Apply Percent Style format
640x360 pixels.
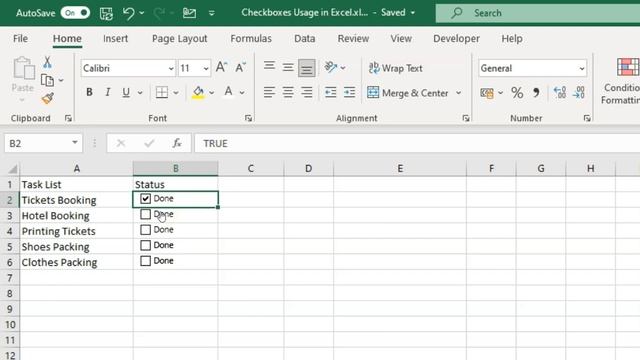click(517, 93)
